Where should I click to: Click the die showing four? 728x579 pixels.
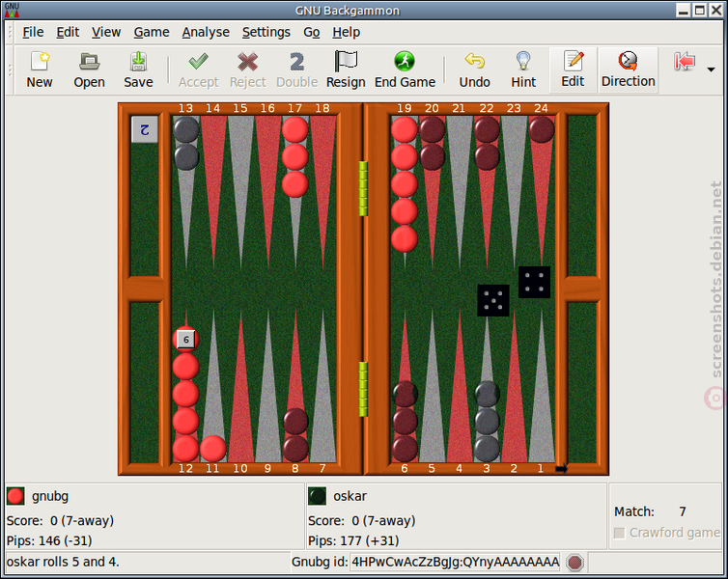[x=534, y=282]
